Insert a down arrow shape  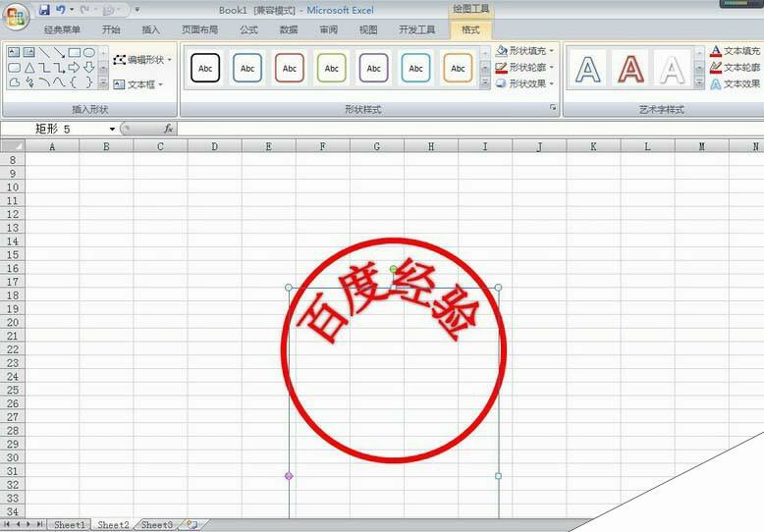tap(88, 67)
